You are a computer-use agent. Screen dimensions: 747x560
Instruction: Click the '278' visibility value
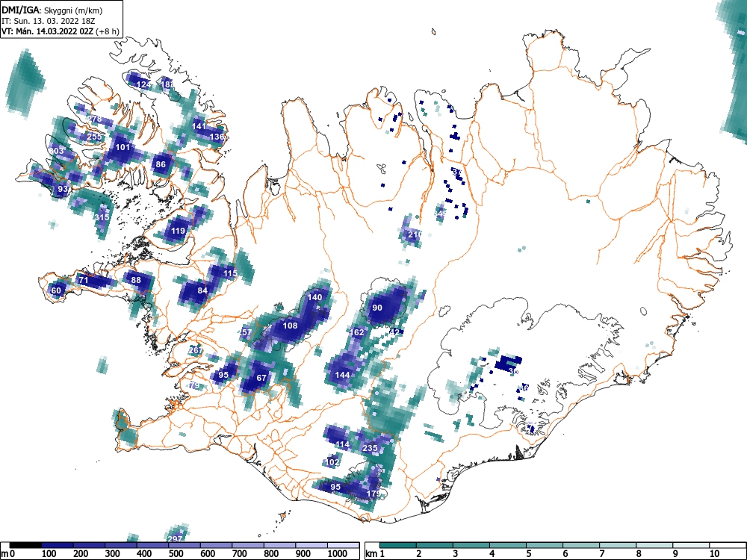pyautogui.click(x=94, y=119)
